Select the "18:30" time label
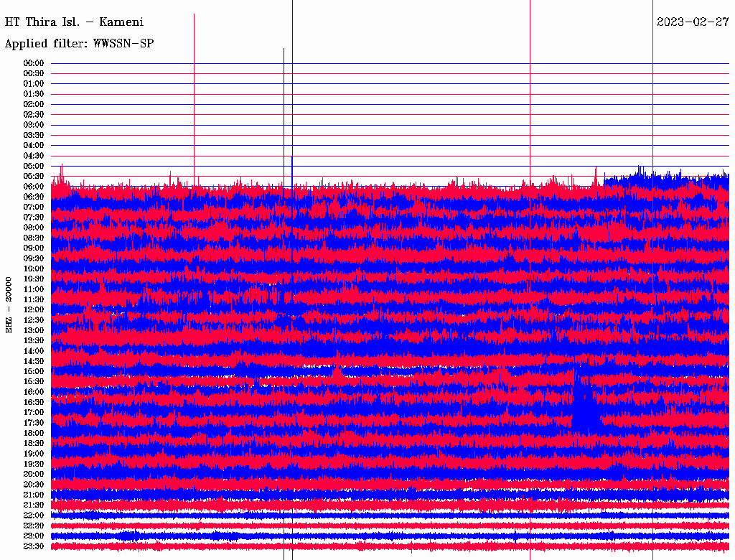Screen dimensions: 735x560 (34, 444)
